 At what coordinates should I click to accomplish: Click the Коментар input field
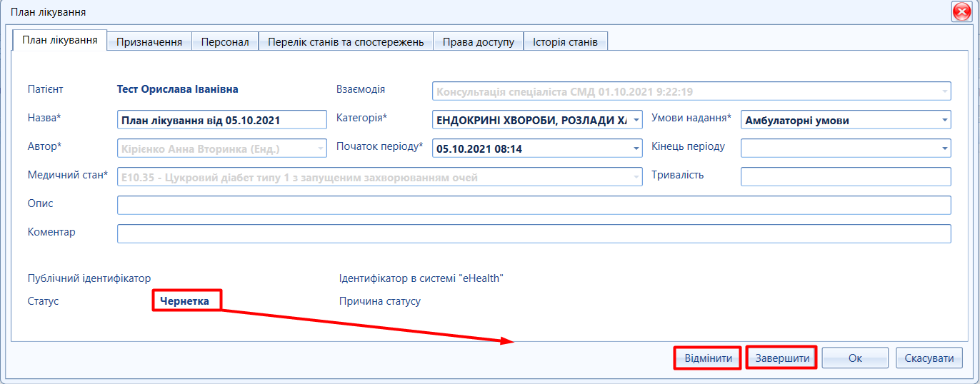tap(534, 233)
